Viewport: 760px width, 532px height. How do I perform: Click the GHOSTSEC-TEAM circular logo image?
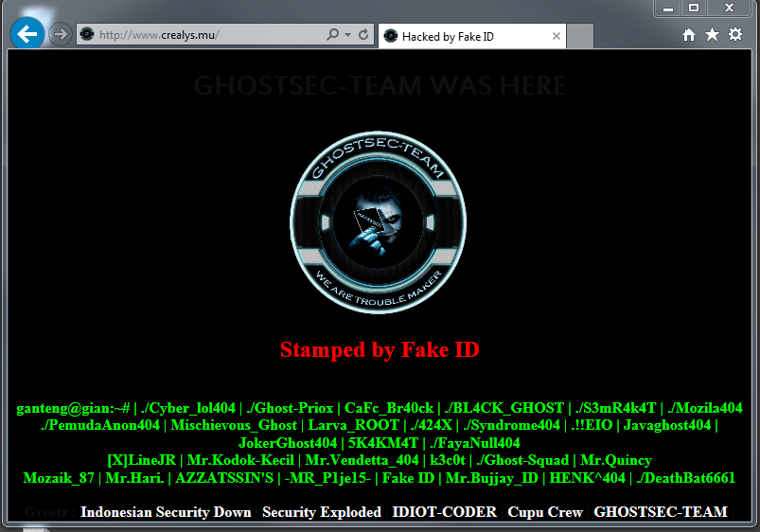pos(378,222)
